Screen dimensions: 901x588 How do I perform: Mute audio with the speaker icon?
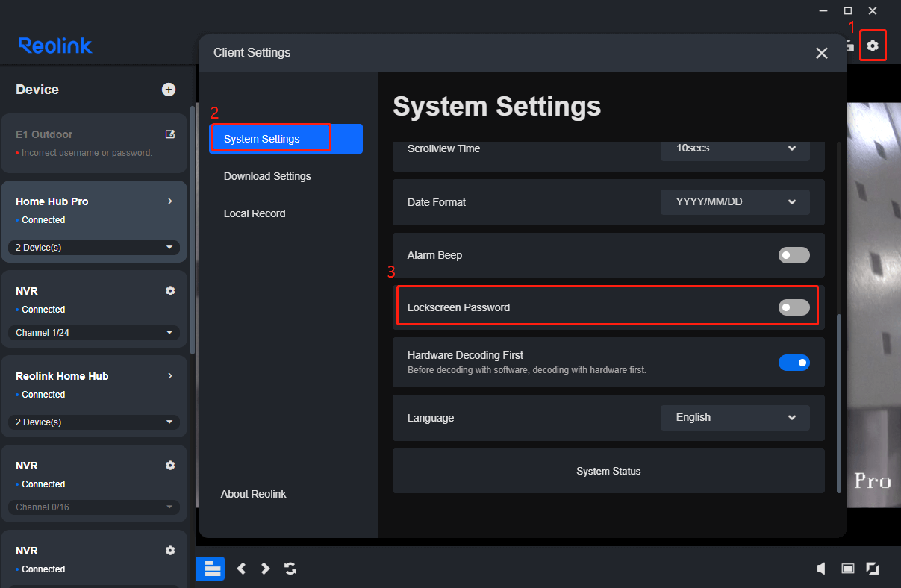[x=821, y=569]
